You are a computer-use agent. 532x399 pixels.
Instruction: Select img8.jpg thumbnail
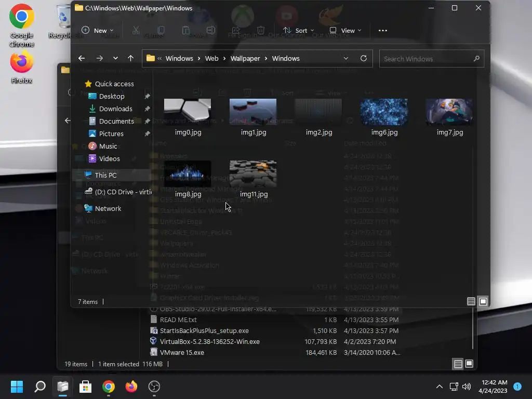188,174
